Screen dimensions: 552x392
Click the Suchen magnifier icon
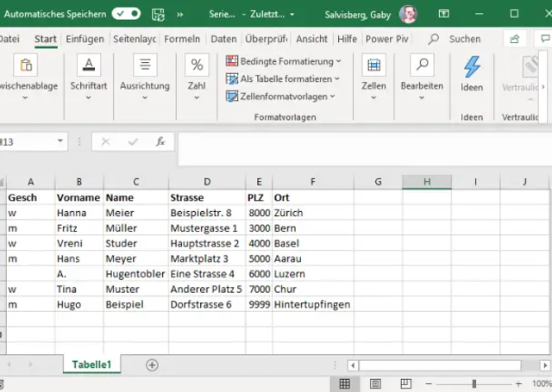pyautogui.click(x=433, y=39)
